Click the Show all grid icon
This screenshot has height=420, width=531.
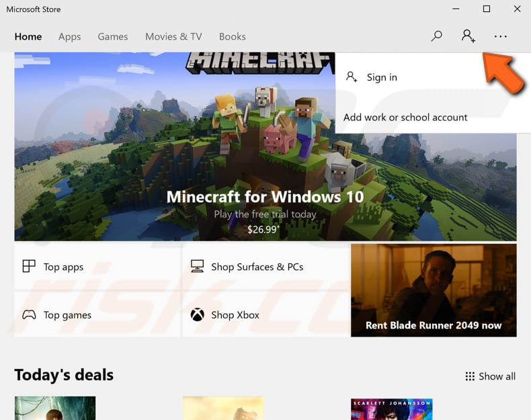[x=470, y=376]
